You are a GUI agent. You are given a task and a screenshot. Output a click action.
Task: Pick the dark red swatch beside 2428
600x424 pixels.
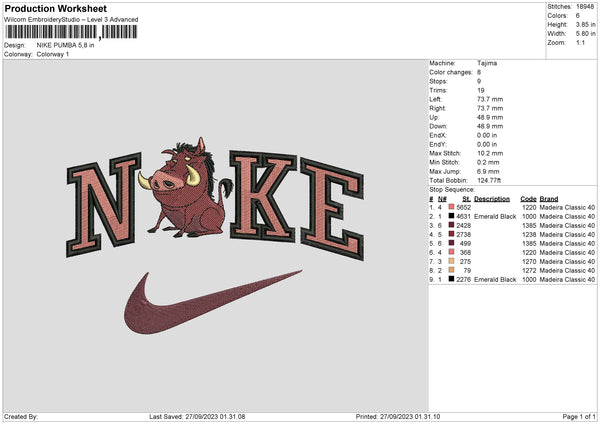pyautogui.click(x=452, y=225)
